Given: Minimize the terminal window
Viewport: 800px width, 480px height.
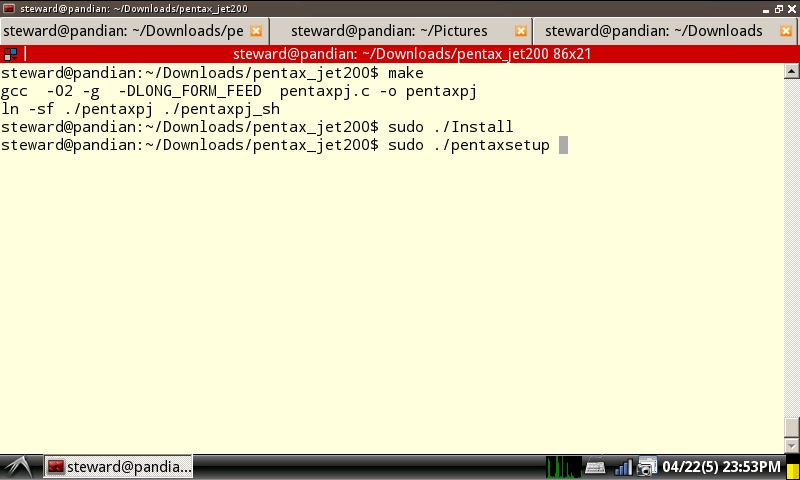Looking at the screenshot, I should point(766,9).
